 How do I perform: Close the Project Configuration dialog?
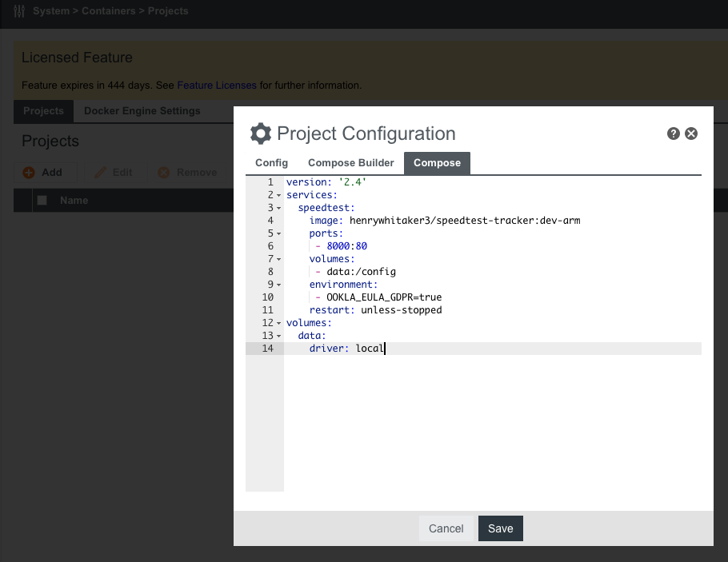(x=691, y=134)
